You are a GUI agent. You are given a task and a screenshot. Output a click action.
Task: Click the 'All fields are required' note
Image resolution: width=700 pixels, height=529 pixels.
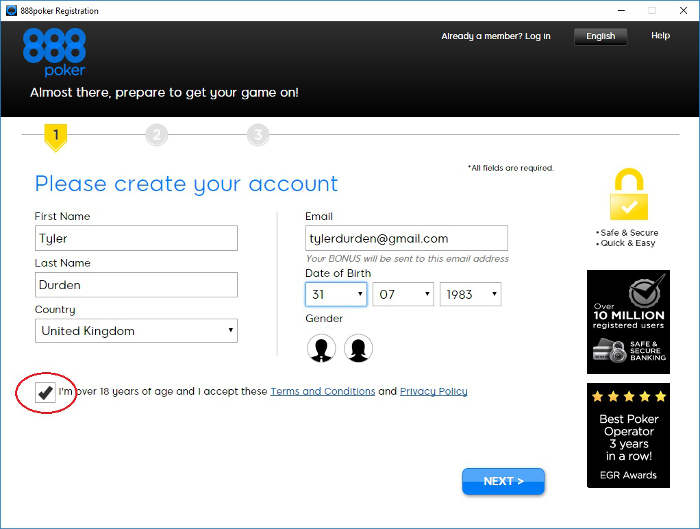[x=511, y=168]
